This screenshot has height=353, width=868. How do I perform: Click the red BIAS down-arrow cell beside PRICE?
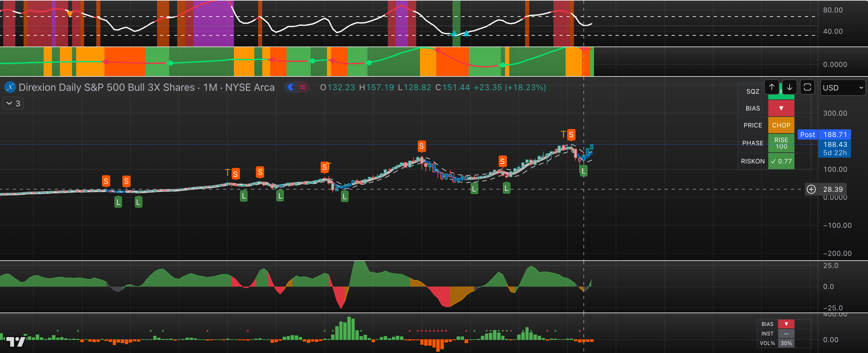coord(781,108)
